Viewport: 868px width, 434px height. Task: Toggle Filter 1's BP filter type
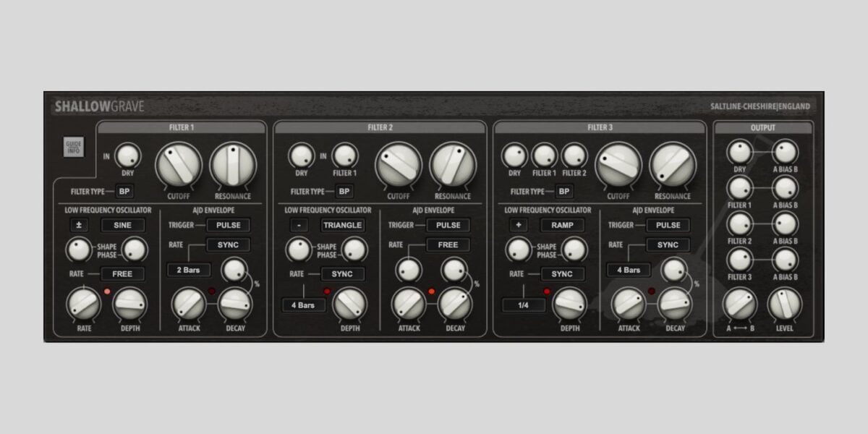[x=124, y=191]
